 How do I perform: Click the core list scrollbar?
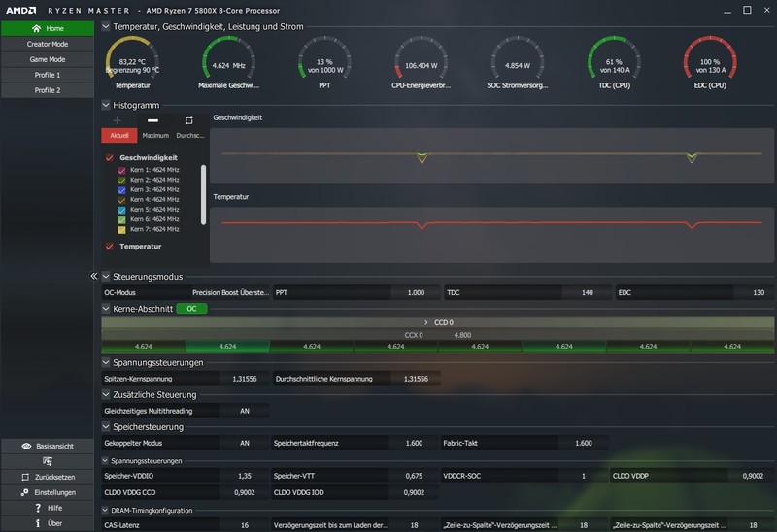203,195
